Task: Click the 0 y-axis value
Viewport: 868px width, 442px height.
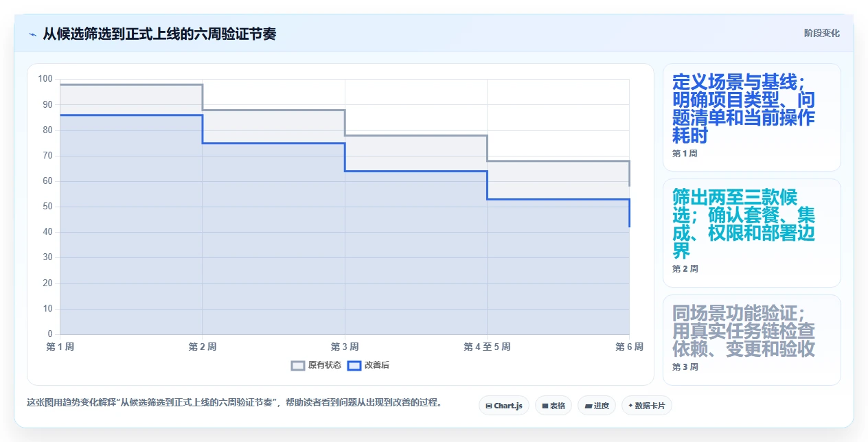Action: (50, 334)
